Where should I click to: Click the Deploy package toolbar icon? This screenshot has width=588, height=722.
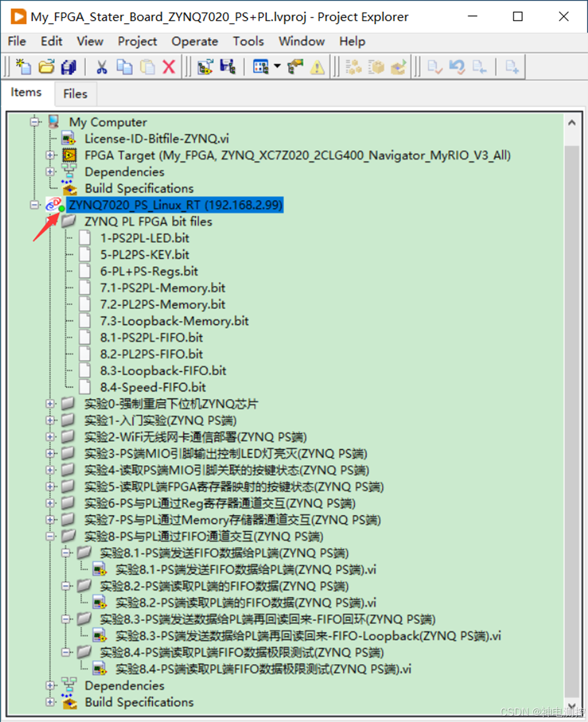click(x=398, y=67)
